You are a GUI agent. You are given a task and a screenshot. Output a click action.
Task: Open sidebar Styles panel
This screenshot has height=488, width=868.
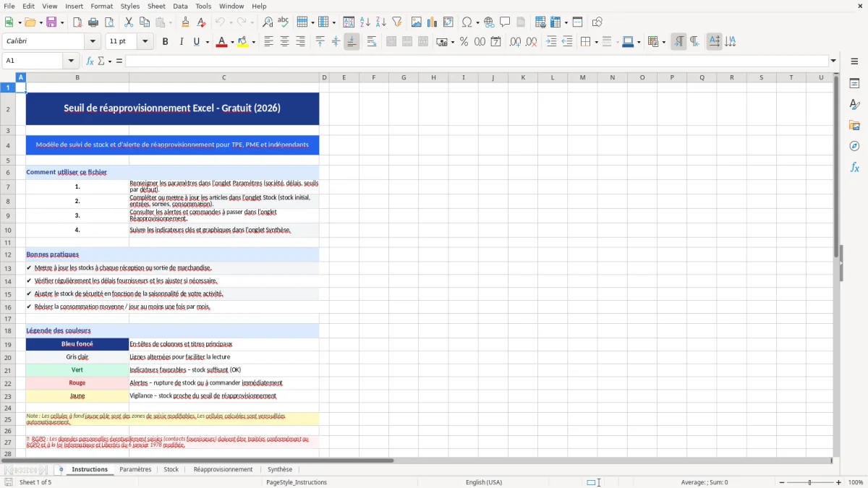tap(854, 105)
